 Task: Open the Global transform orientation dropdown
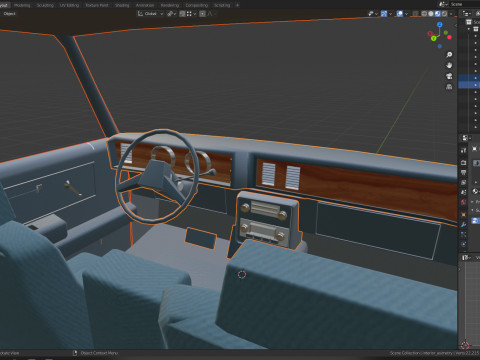(150, 14)
